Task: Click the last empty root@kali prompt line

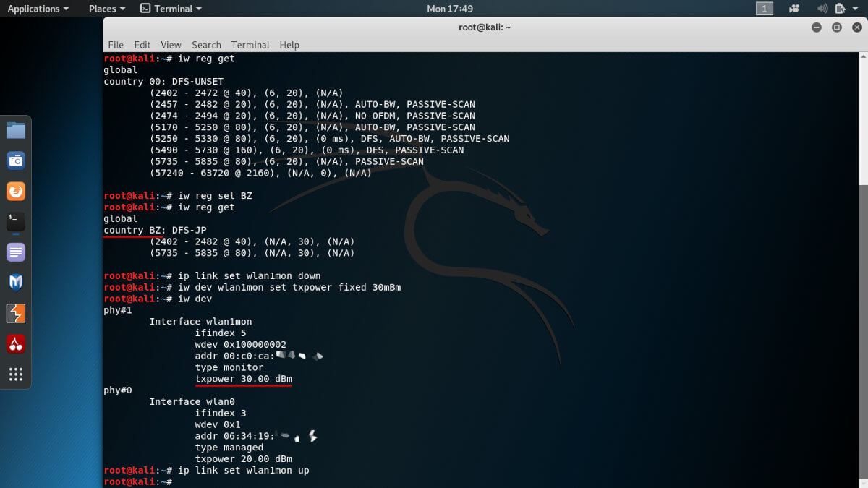Action: click(x=137, y=481)
